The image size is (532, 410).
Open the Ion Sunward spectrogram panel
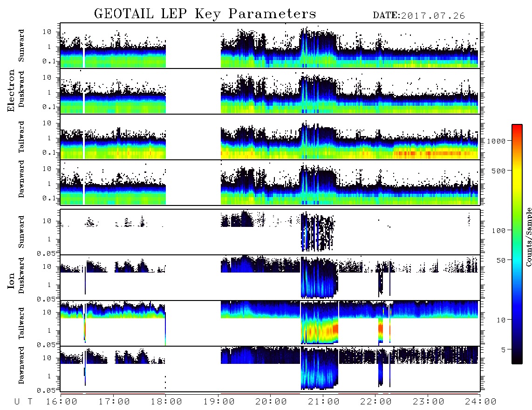(270, 232)
